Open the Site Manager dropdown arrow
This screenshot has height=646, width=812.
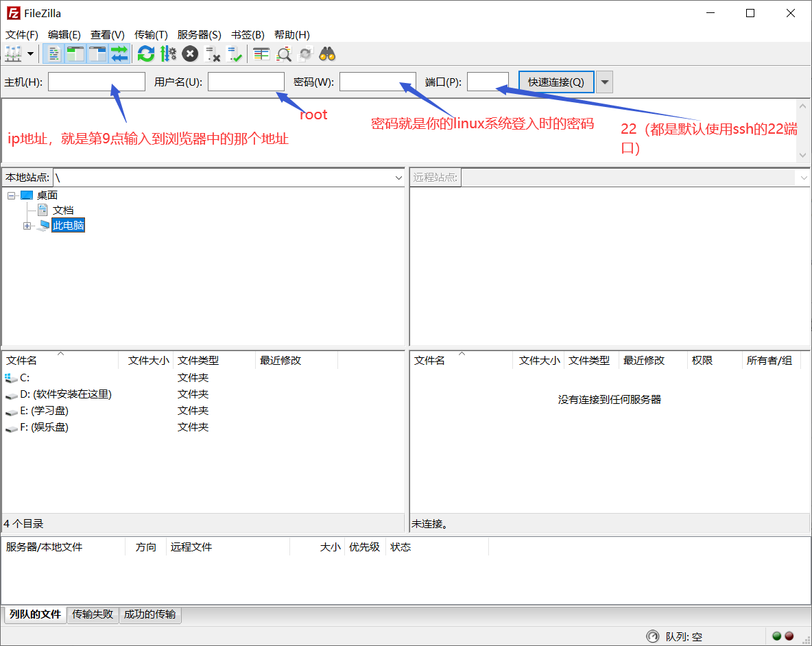[31, 53]
